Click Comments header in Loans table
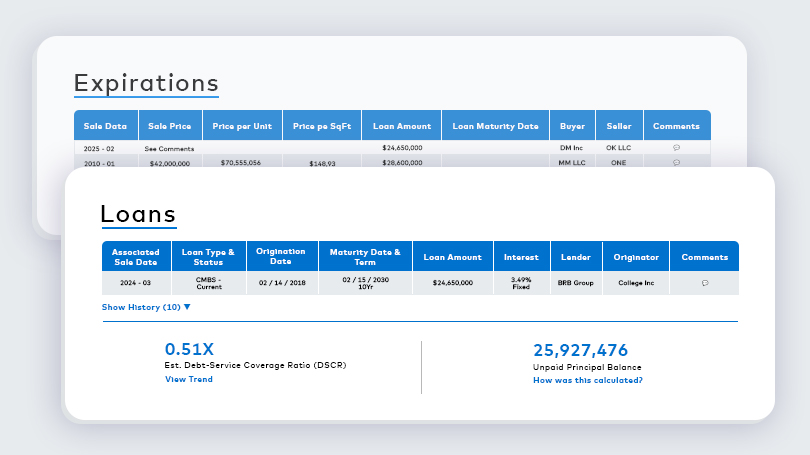Viewport: 810px width, 455px height. 704,256
